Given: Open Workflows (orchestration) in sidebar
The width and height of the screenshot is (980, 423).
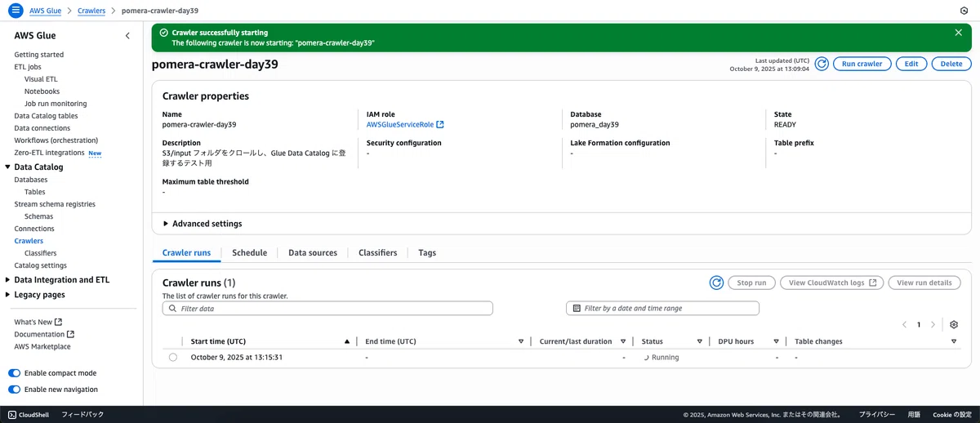Looking at the screenshot, I should (x=56, y=140).
